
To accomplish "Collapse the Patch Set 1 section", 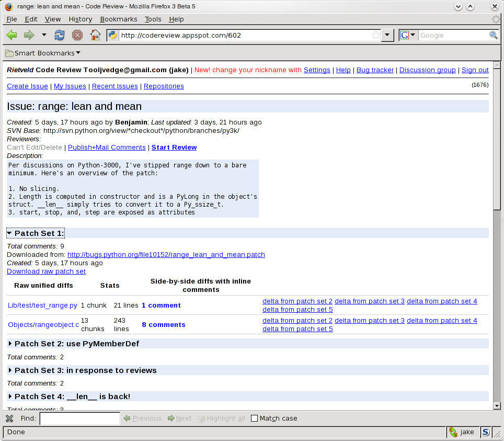I will point(10,233).
